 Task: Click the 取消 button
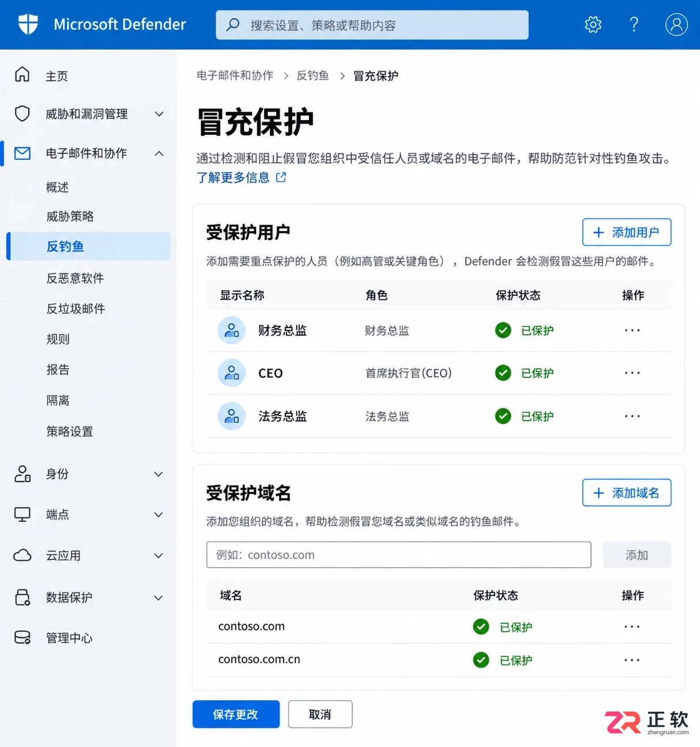click(320, 714)
